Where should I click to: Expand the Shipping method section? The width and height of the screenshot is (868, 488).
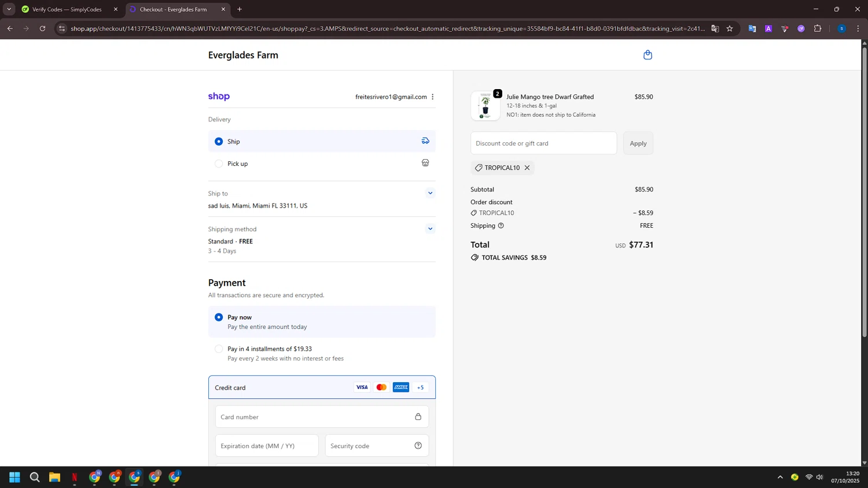coord(430,229)
